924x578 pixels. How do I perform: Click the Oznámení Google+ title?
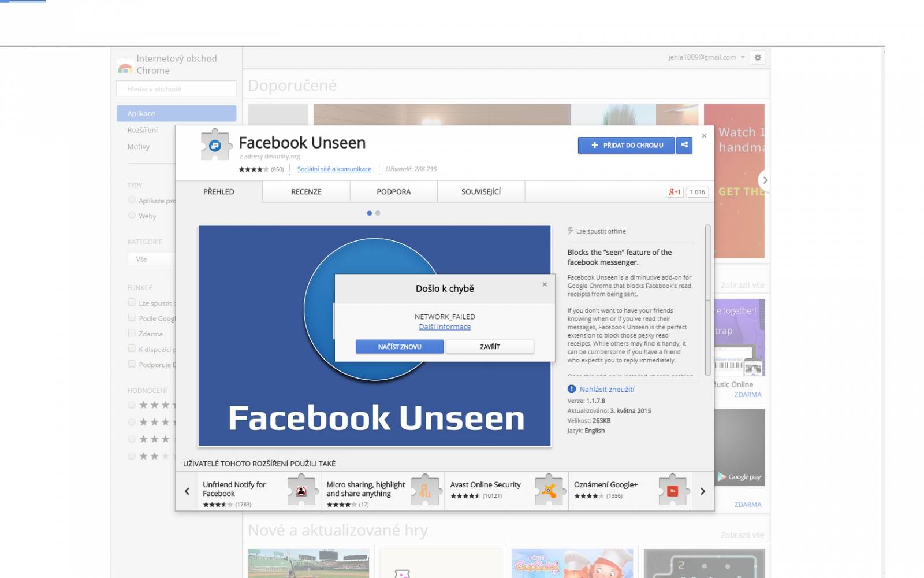(x=606, y=484)
